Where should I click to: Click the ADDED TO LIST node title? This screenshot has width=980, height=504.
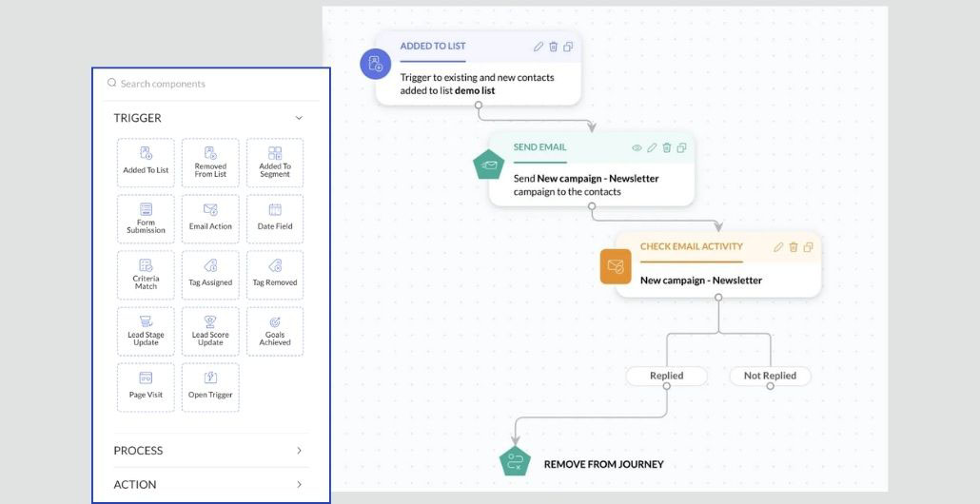pyautogui.click(x=433, y=46)
